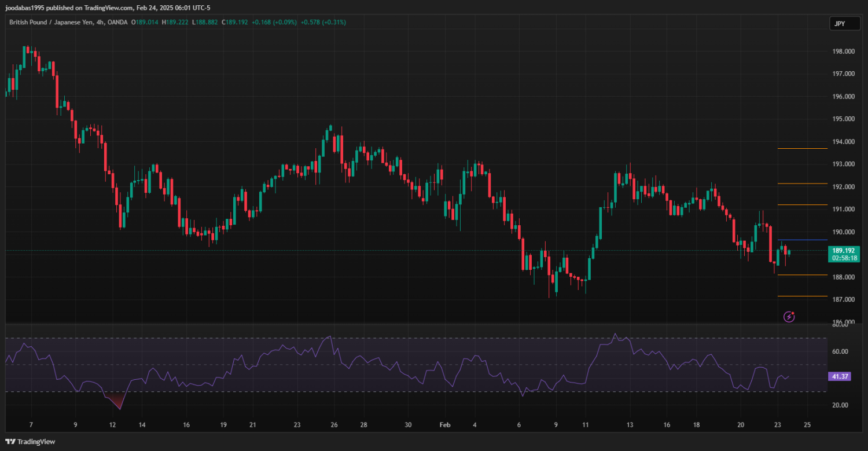
Task: Click the 188.000 price axis label
Action: coord(843,277)
